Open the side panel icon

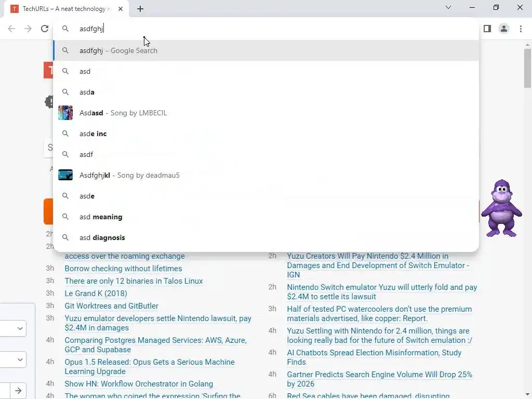487,29
